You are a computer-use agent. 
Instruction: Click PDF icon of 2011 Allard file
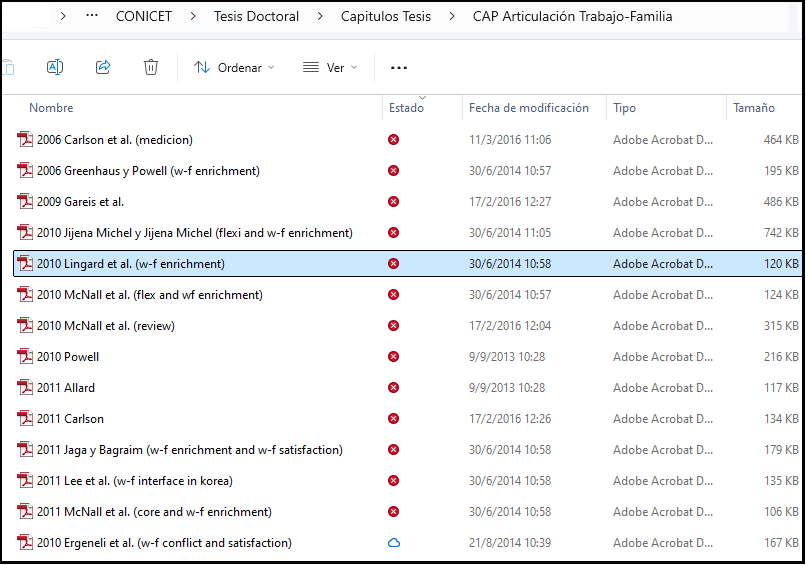pyautogui.click(x=25, y=388)
